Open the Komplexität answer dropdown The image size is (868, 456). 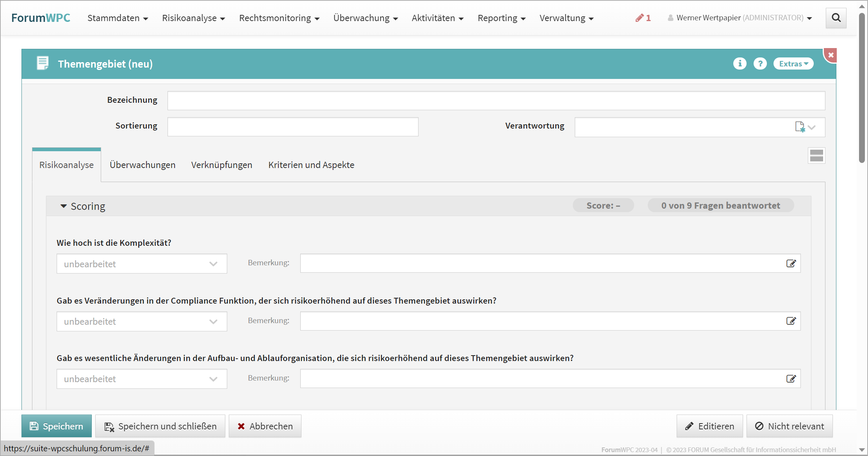tap(142, 264)
